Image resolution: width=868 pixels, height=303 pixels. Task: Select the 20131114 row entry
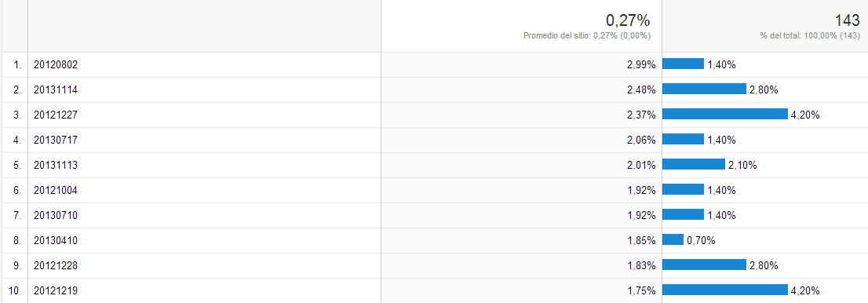click(56, 89)
